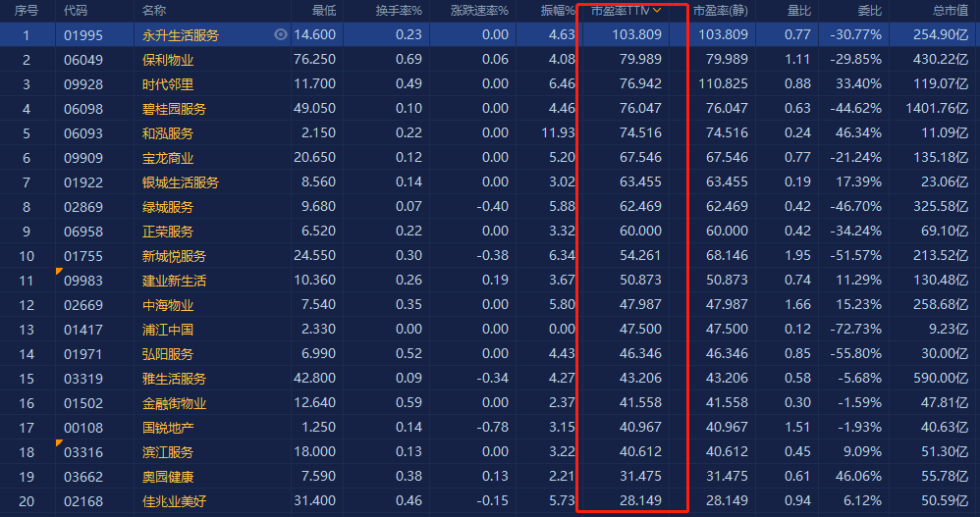Click the stock code 02168
The height and width of the screenshot is (517, 980).
[83, 501]
